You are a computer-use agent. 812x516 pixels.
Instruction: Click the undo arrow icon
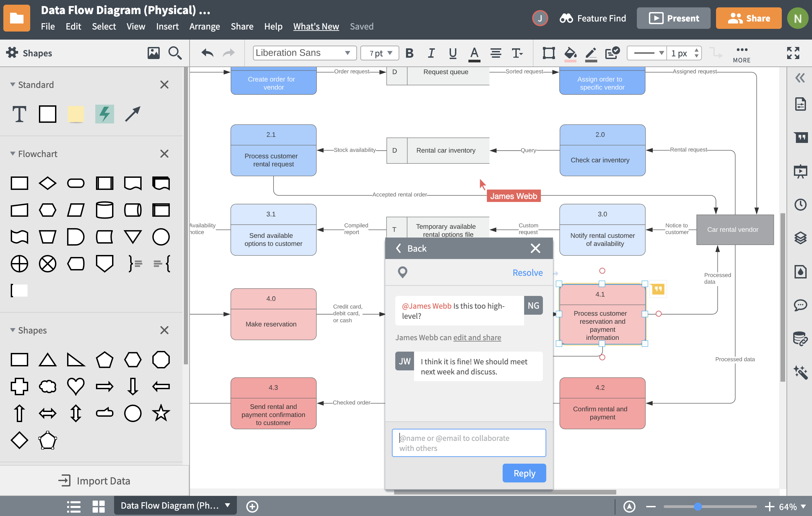pyautogui.click(x=207, y=53)
